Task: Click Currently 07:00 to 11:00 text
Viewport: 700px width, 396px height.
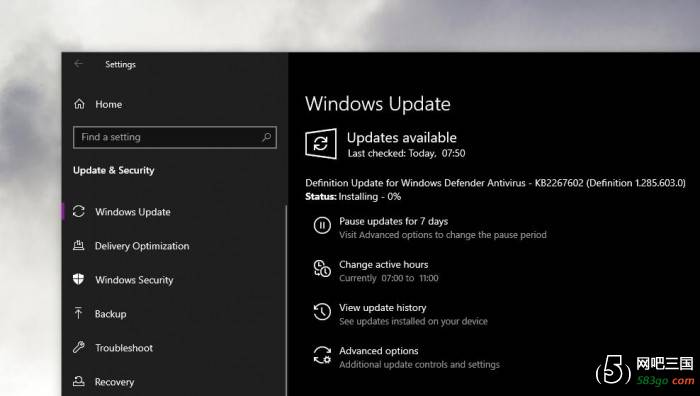Action: pyautogui.click(x=388, y=278)
